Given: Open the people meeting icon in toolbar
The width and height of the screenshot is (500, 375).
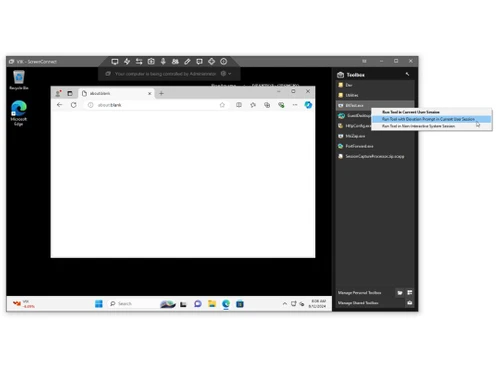Looking at the screenshot, I should [175, 61].
